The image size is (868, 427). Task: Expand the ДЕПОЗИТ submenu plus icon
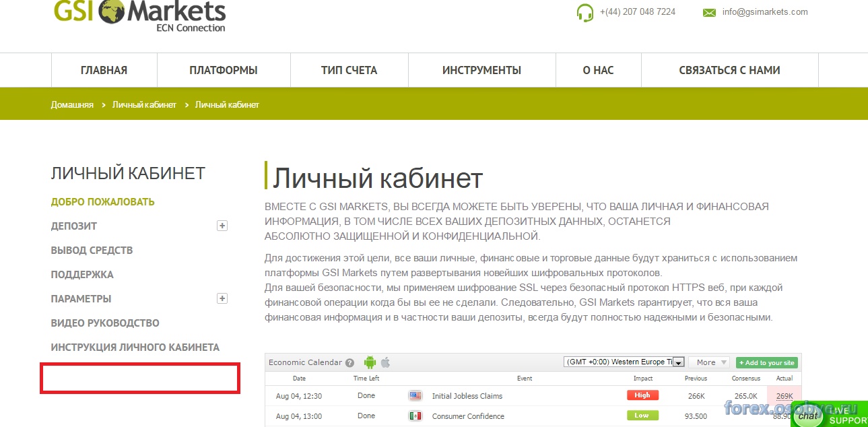click(222, 226)
